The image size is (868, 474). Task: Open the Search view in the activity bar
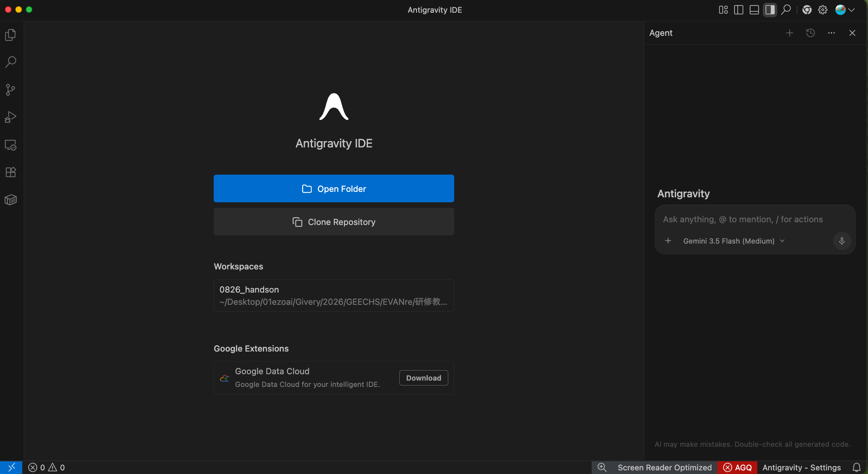pos(11,62)
